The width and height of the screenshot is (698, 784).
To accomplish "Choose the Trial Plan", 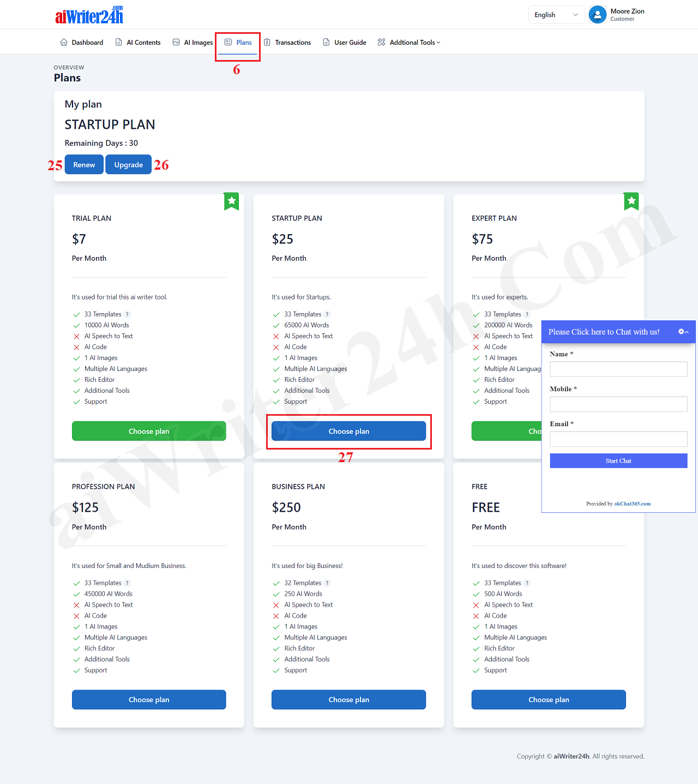I will (149, 431).
